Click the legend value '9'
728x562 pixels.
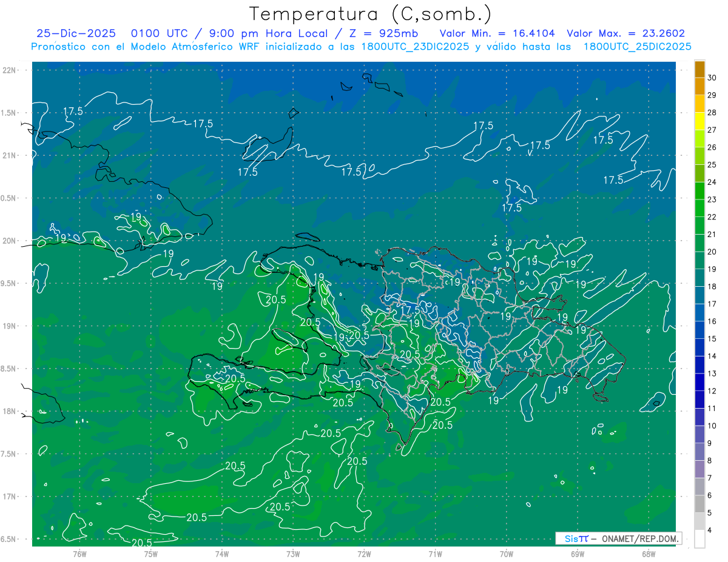pyautogui.click(x=710, y=443)
